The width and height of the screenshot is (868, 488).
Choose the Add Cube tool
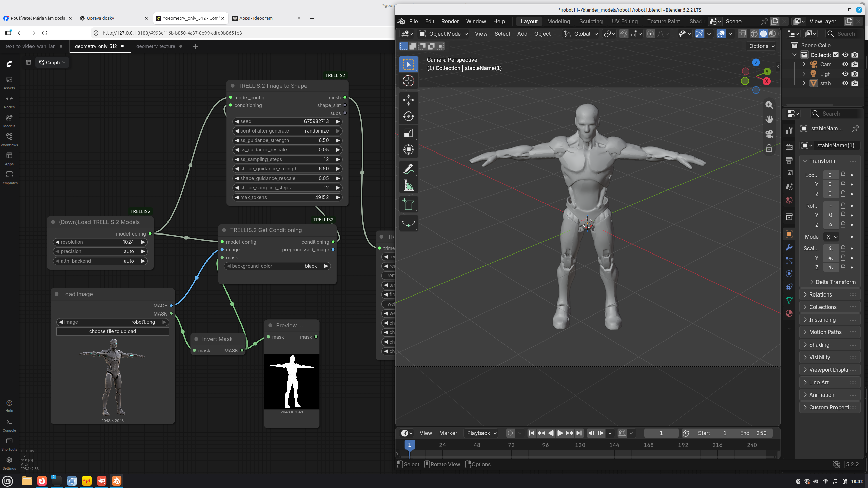(x=409, y=204)
